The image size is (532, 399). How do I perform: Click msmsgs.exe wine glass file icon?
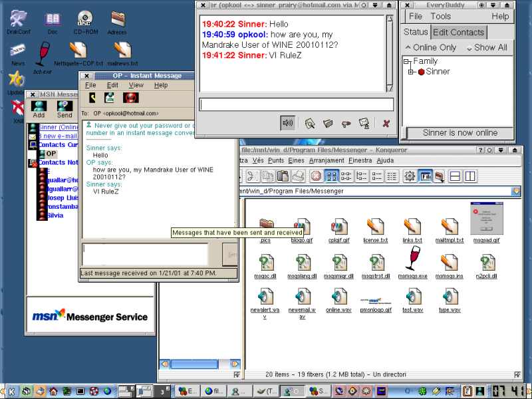pyautogui.click(x=412, y=259)
